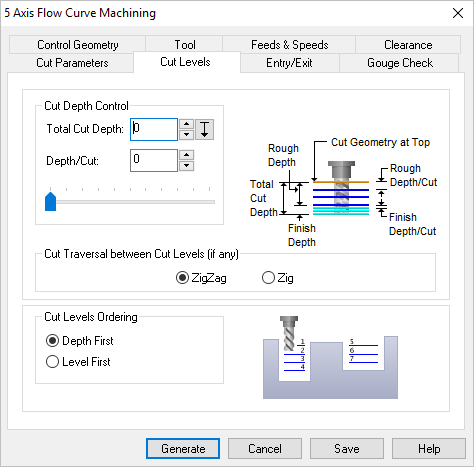
Task: Select Zig cut traversal
Action: [278, 278]
